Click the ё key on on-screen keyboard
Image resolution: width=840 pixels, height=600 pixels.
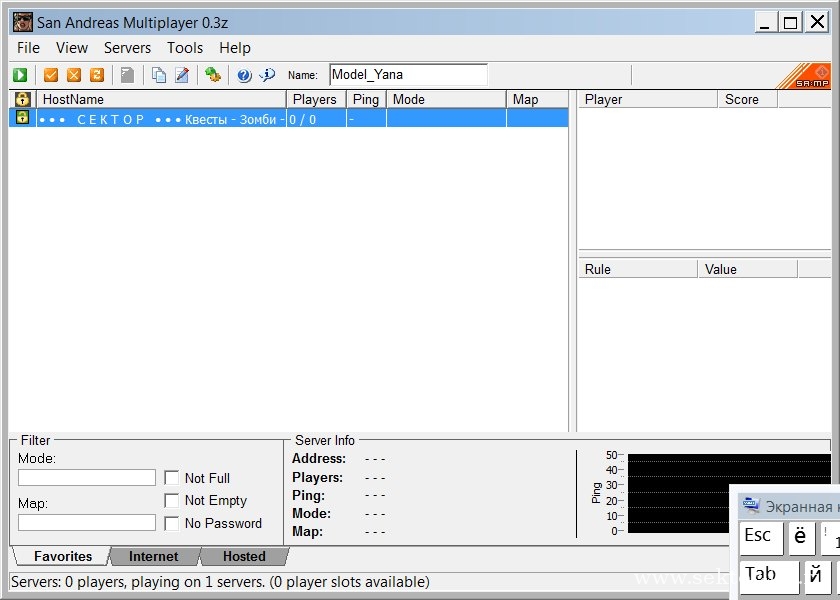801,538
